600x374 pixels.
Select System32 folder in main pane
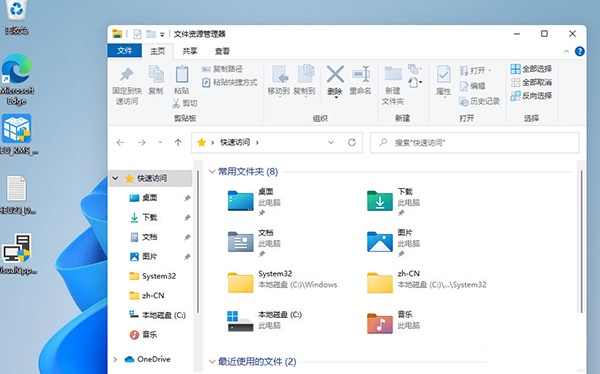point(282,281)
